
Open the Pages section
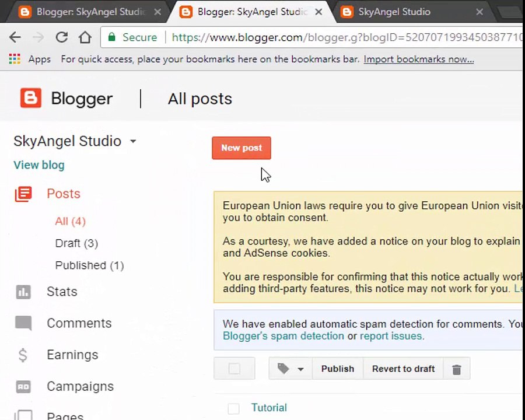pos(65,416)
